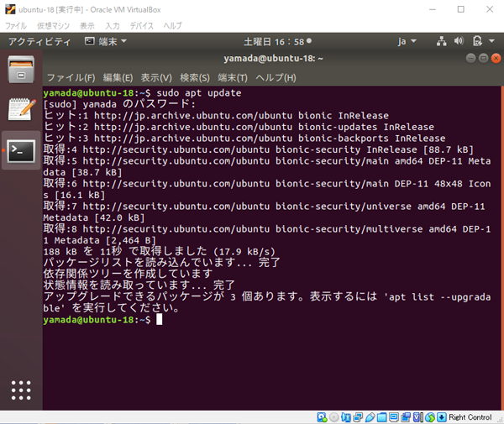Viewport: 504px width, 424px height.
Task: Expand the 端末 application menu in the top bar
Action: [106, 41]
